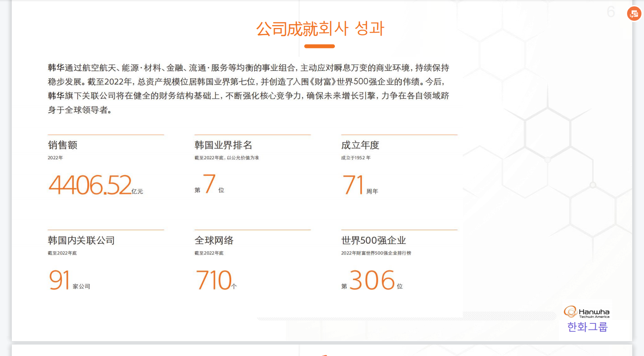This screenshot has width=644, height=356.
Task: Select the 710 global network number
Action: tap(214, 280)
